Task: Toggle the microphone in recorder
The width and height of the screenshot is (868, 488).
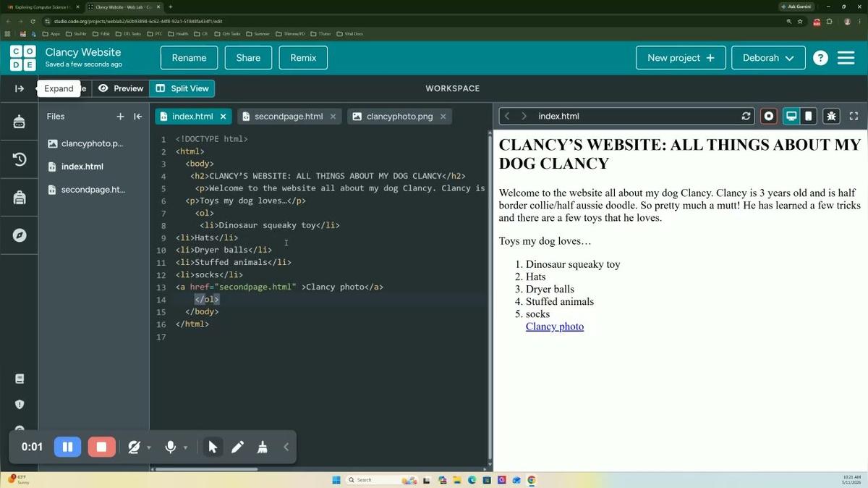Action: coord(171,447)
